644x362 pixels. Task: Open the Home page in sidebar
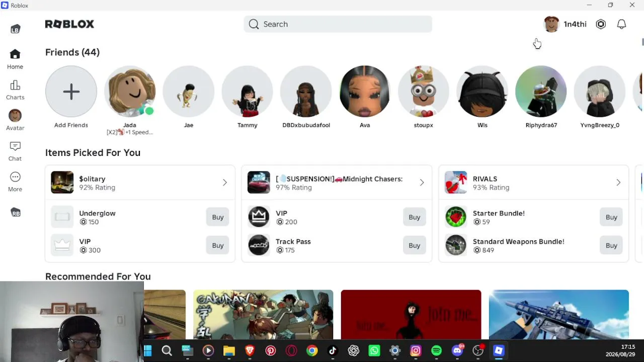click(15, 59)
